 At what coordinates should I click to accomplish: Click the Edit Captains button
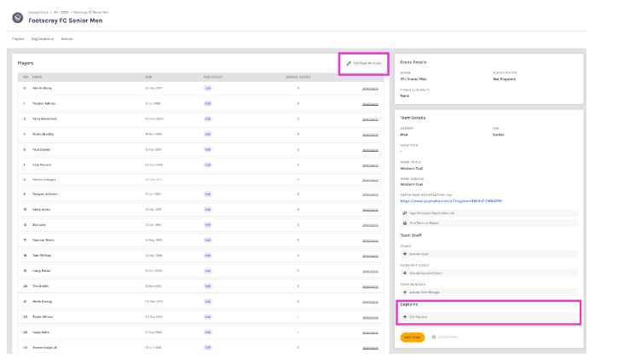click(489, 316)
